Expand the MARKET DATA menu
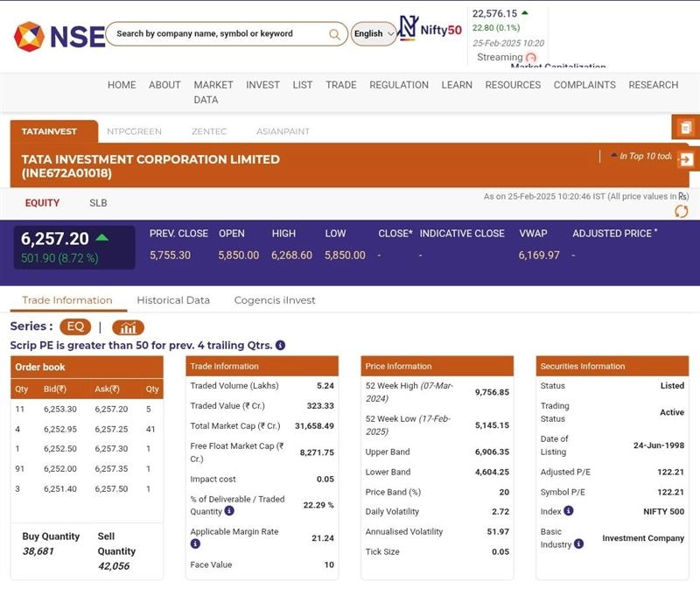This screenshot has height=596, width=700. point(213,92)
